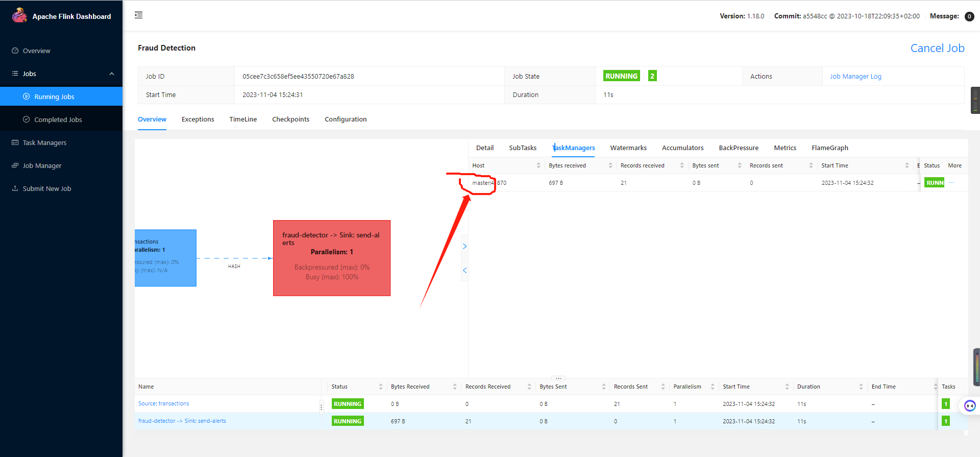Open the Metrics tab
Viewport: 980px width, 457px height.
pyautogui.click(x=785, y=148)
